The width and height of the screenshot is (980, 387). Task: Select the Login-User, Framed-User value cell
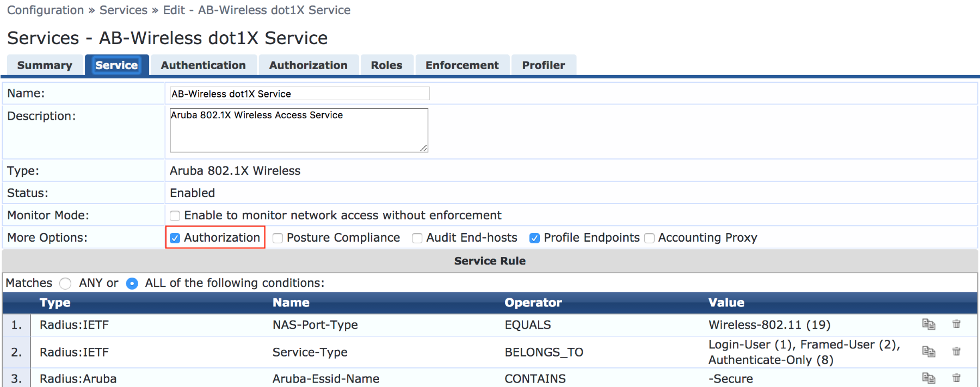[804, 352]
